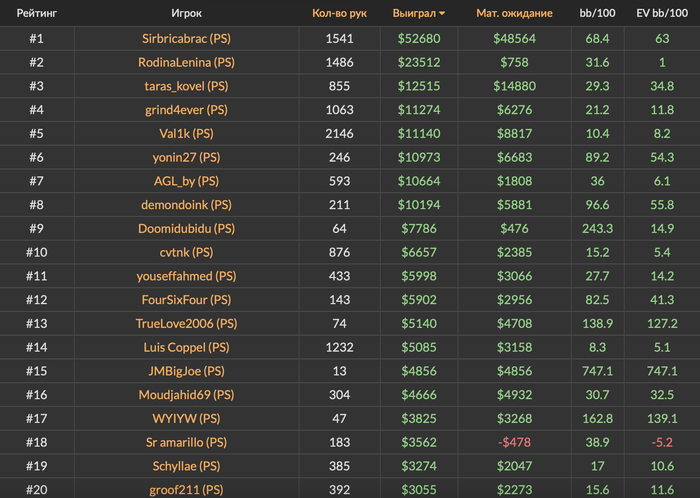Screen dimensions: 700x498
Task: Click on player Val1k (PS)
Action: tap(186, 133)
